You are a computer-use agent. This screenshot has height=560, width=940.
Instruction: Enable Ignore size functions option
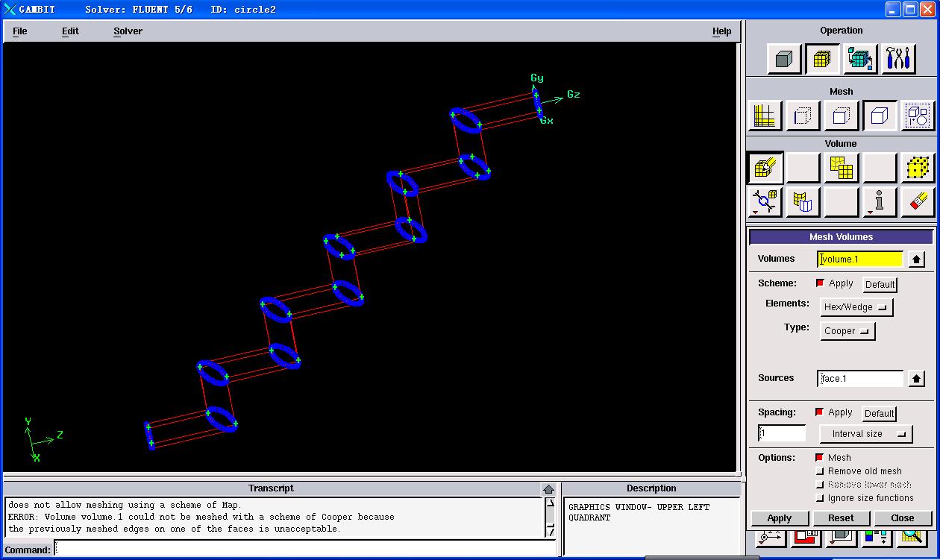(x=820, y=498)
